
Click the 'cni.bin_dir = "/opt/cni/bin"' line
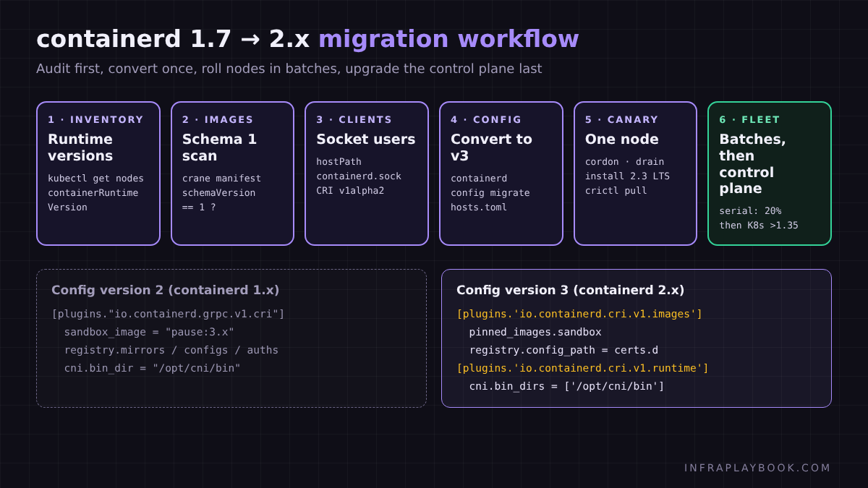click(x=152, y=368)
